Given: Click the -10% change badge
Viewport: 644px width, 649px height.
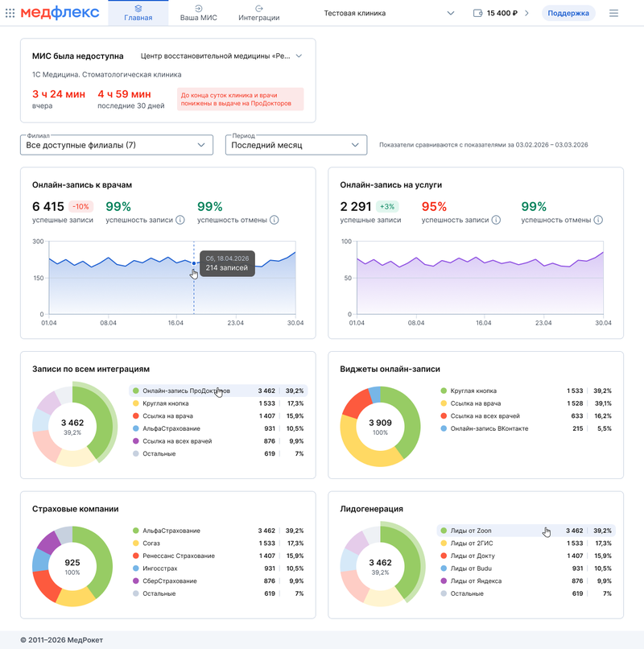Looking at the screenshot, I should 80,207.
